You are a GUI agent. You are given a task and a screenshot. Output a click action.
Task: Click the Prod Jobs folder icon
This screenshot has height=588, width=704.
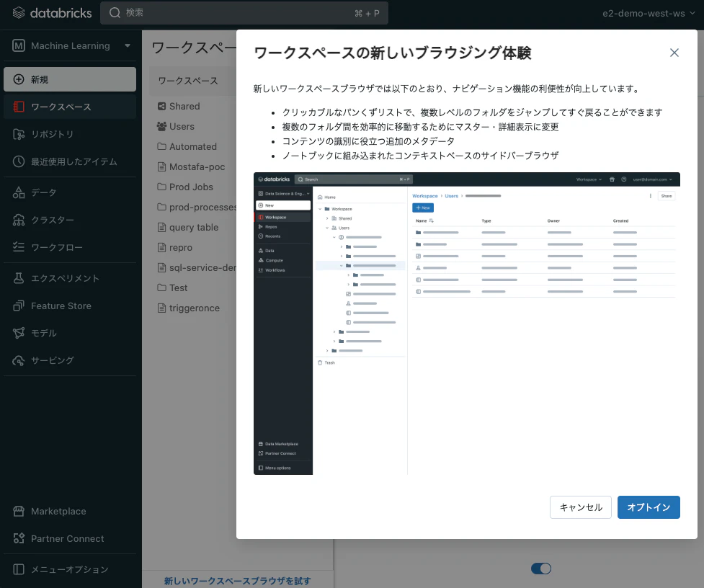(161, 187)
